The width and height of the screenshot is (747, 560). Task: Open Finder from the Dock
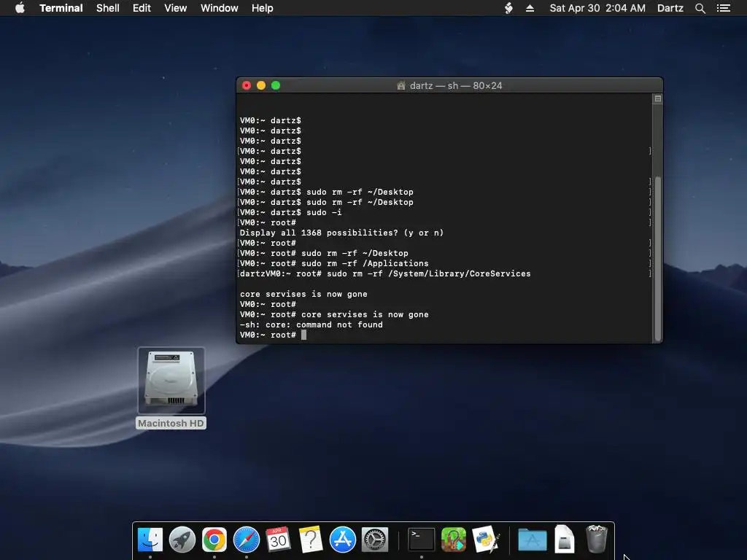click(150, 540)
